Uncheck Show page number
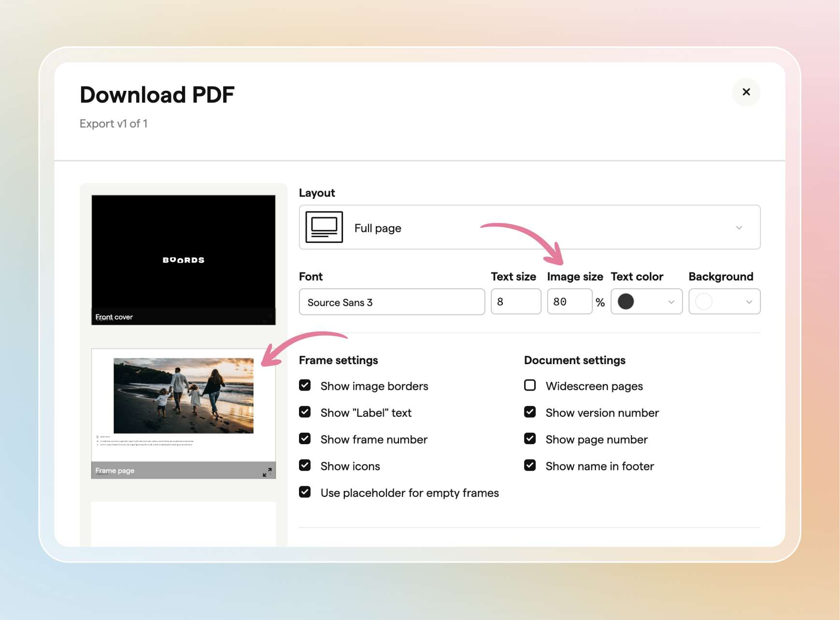The width and height of the screenshot is (840, 620). point(530,438)
